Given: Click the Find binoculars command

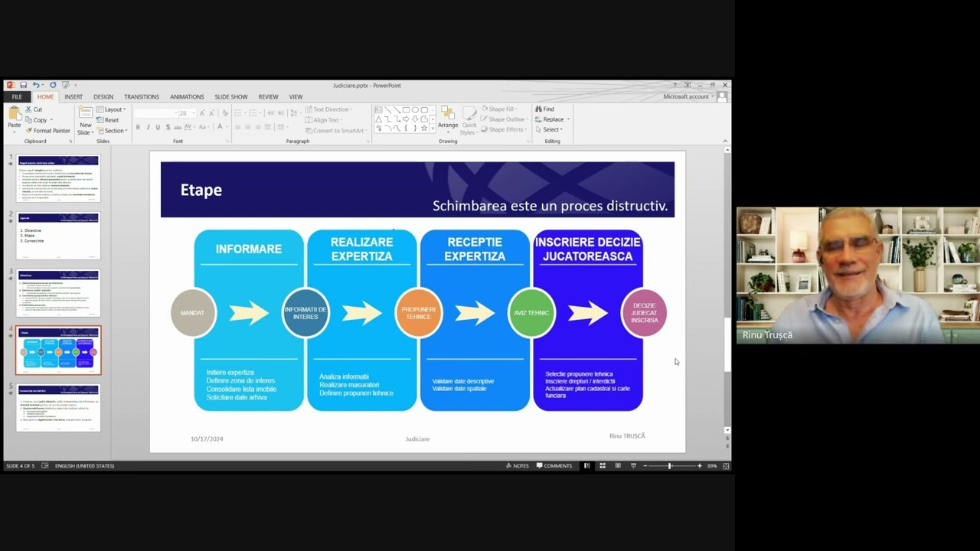Looking at the screenshot, I should point(544,109).
